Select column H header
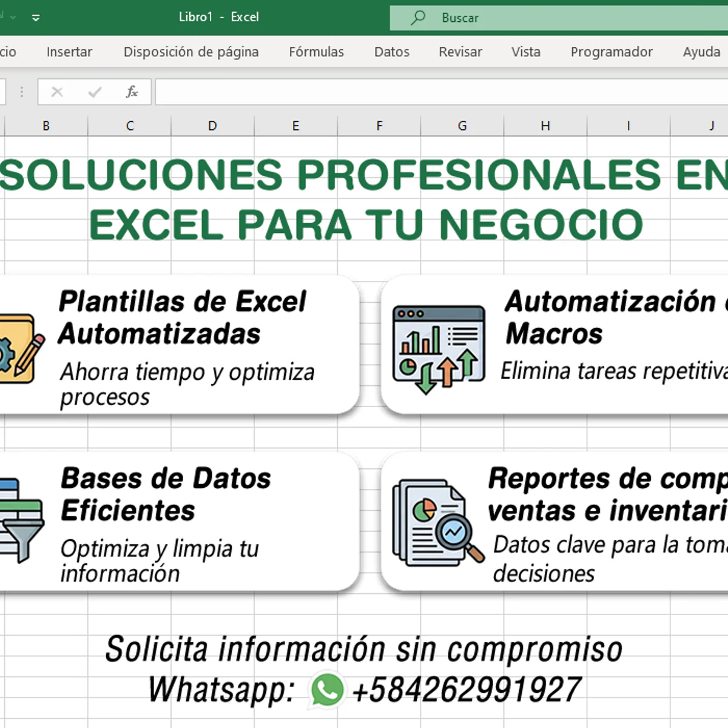The height and width of the screenshot is (728, 728). tap(545, 126)
